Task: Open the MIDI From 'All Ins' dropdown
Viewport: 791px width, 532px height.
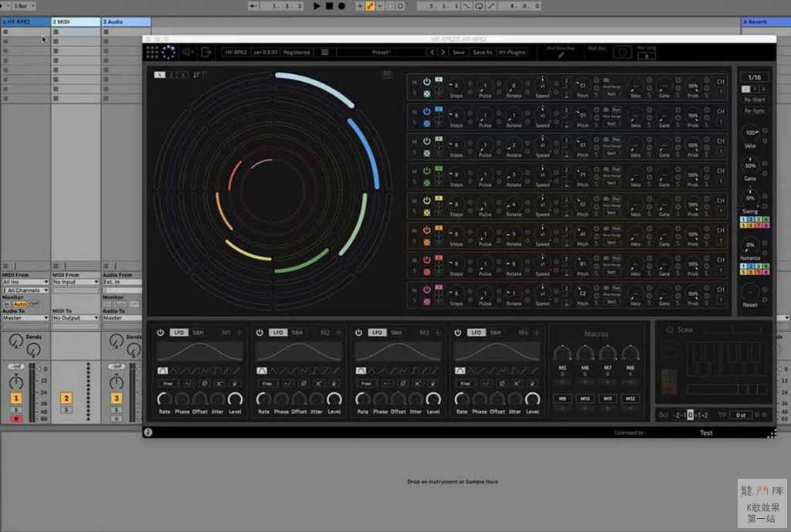Action: tap(25, 282)
